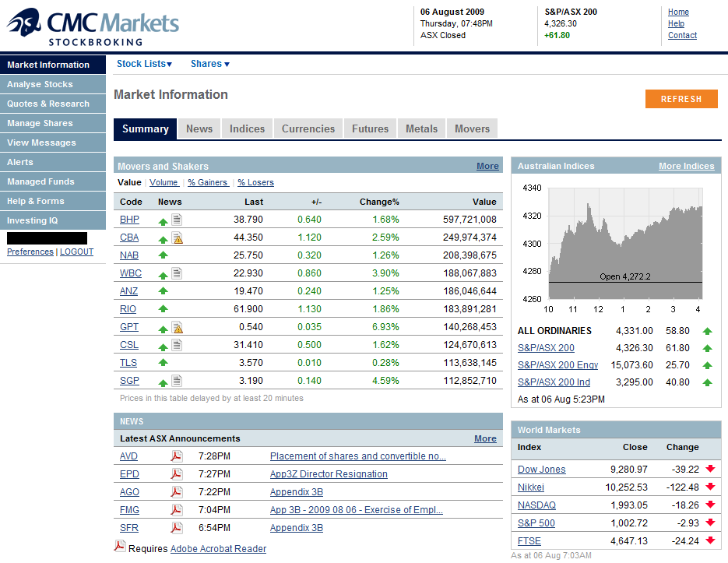This screenshot has width=728, height=563.
Task: Click the orange REFRESH button
Action: point(681,99)
